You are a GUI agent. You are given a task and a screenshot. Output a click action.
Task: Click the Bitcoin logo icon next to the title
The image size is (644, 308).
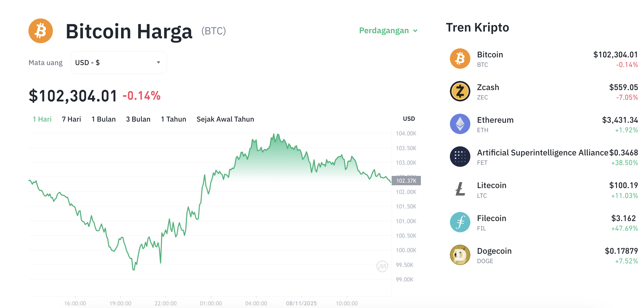click(40, 31)
